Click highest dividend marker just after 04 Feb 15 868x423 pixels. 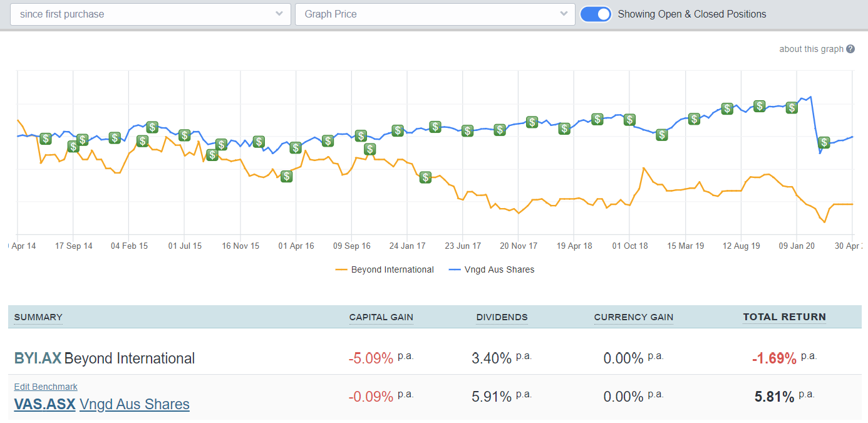coord(152,127)
